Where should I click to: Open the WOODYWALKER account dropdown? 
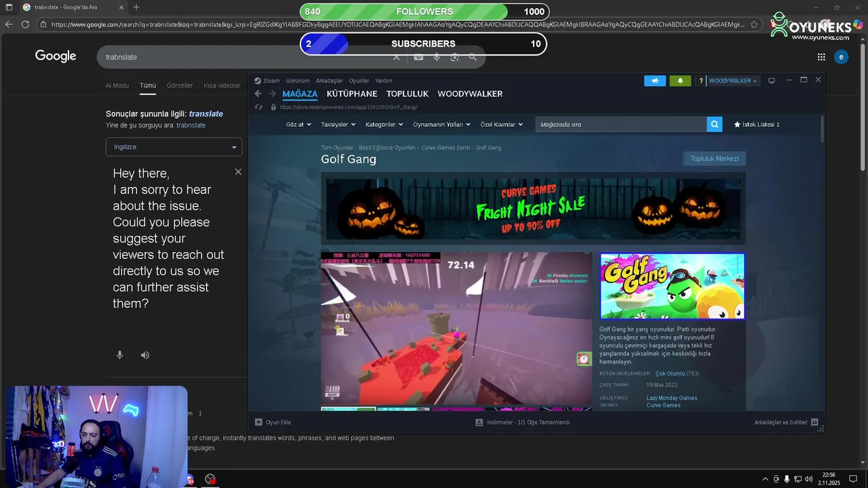tap(733, 81)
